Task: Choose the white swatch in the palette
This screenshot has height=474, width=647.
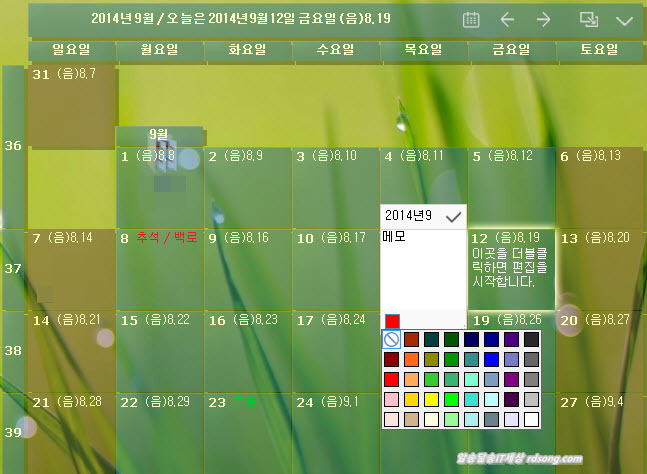Action: pyautogui.click(x=531, y=420)
